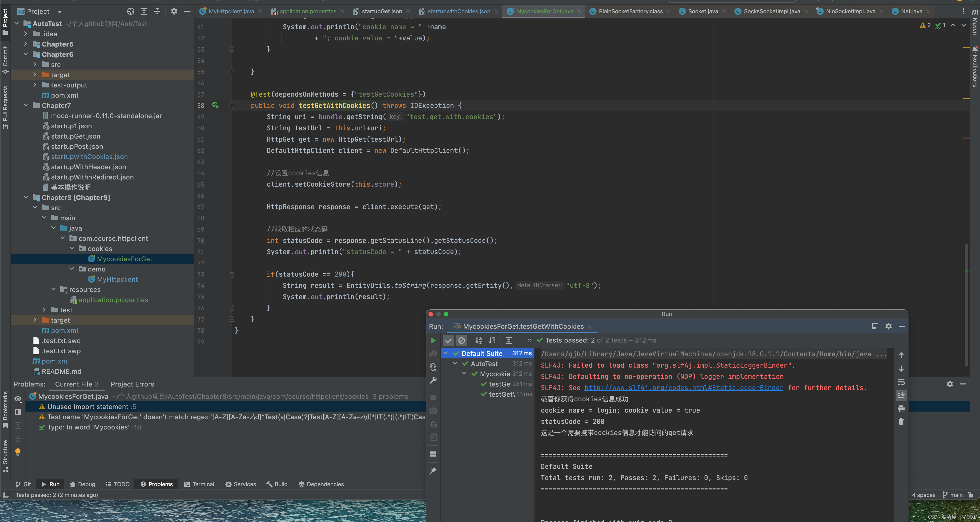
Task: Pin the Run tool window tab
Action: point(433,471)
